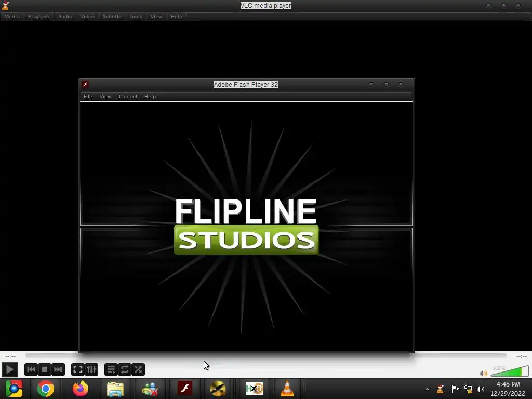Maximize the VLC media player window
Screen dimensions: 532x399
tap(503, 6)
